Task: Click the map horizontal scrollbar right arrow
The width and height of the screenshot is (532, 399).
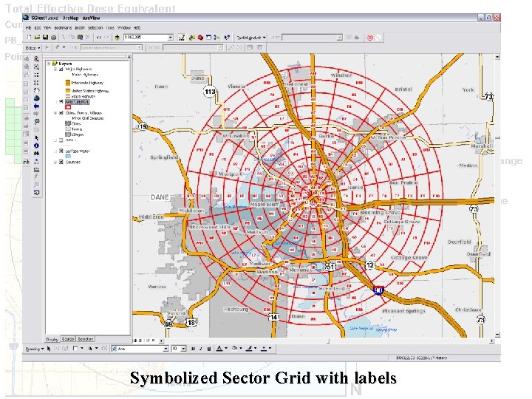Action: click(x=492, y=341)
